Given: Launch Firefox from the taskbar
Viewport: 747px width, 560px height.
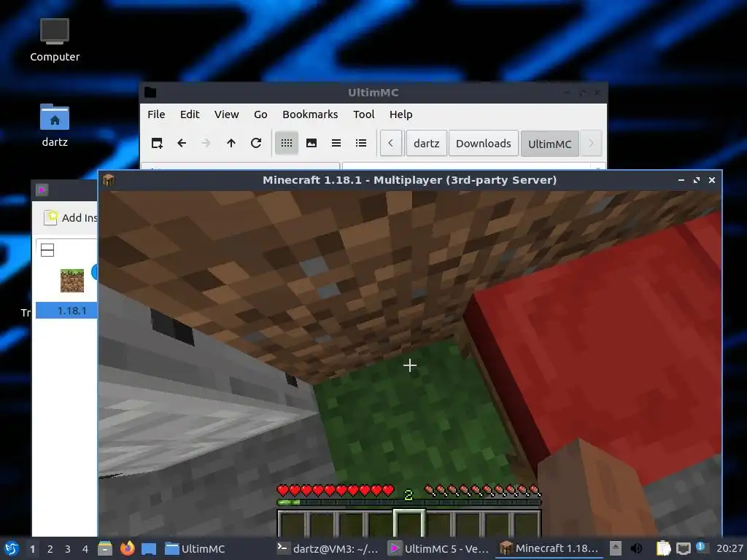Looking at the screenshot, I should 127,548.
